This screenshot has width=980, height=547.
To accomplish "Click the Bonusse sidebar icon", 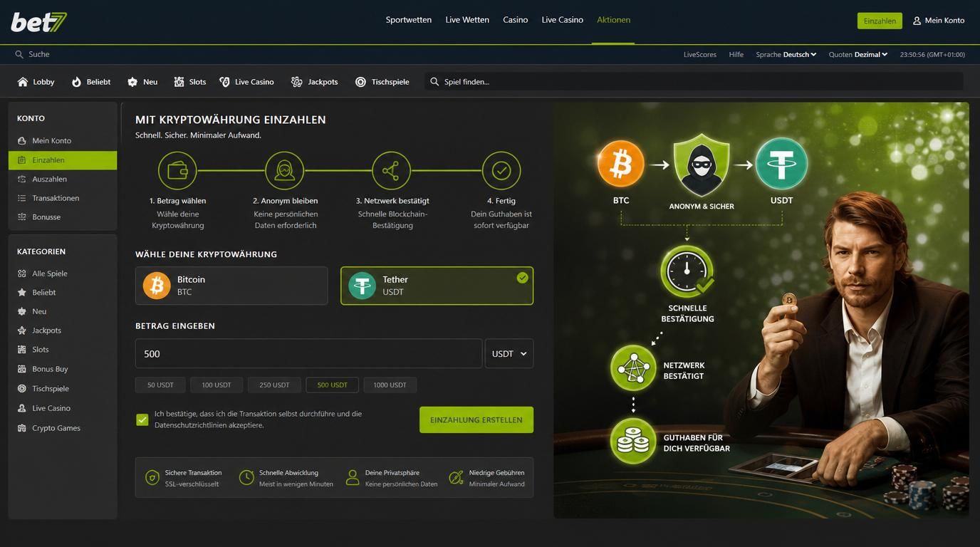I will tap(22, 217).
